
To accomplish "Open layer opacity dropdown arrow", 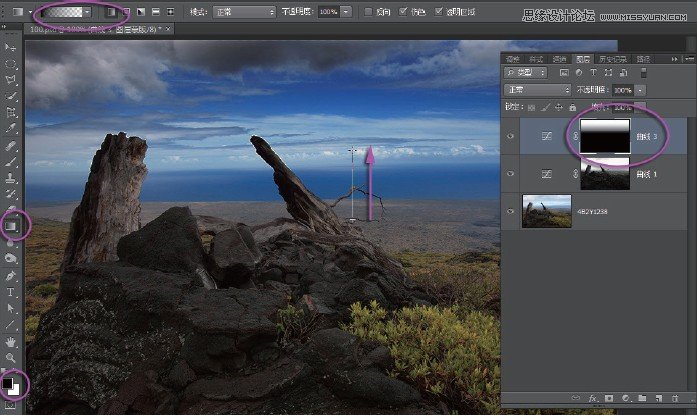I will (640, 90).
